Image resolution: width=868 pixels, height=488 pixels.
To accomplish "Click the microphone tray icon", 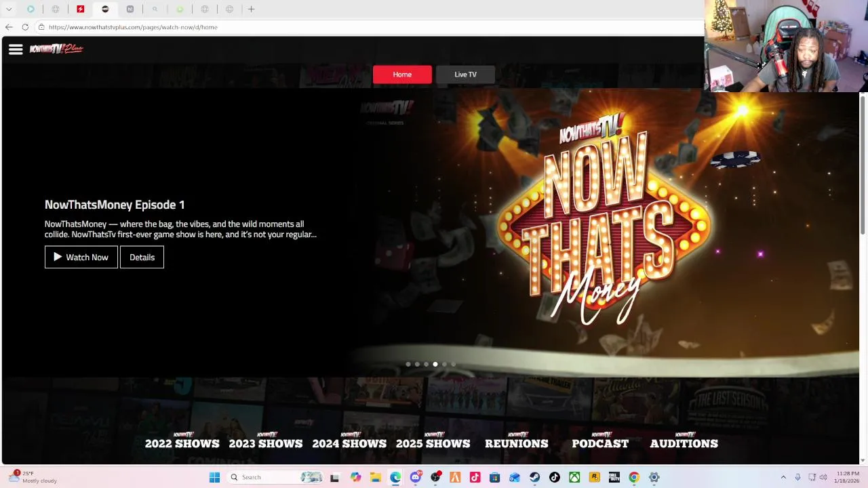I will point(797,477).
